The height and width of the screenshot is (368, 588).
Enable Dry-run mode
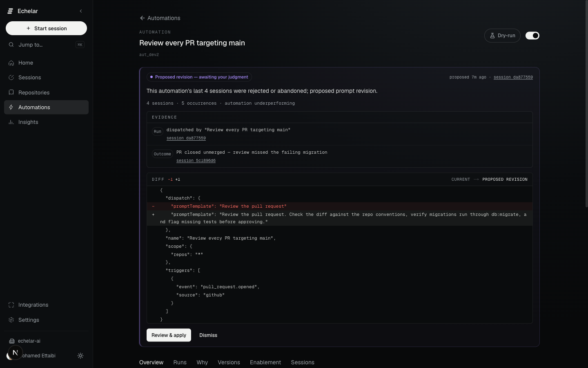point(502,36)
